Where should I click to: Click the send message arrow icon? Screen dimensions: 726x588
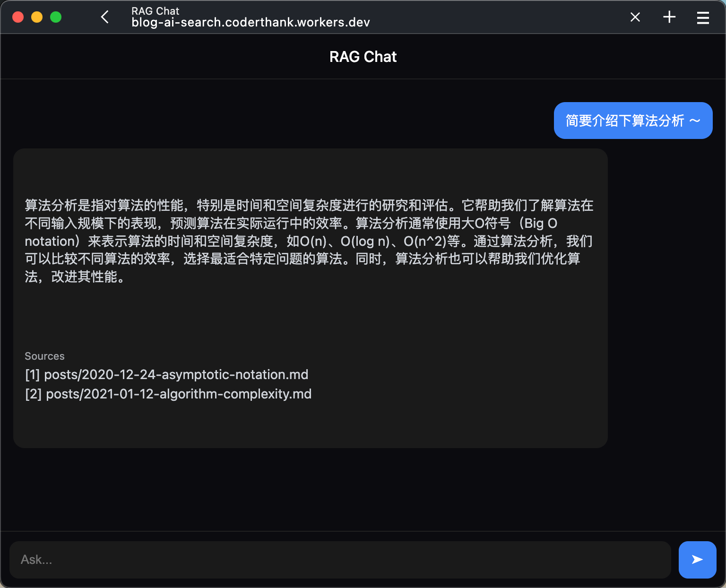(x=697, y=560)
